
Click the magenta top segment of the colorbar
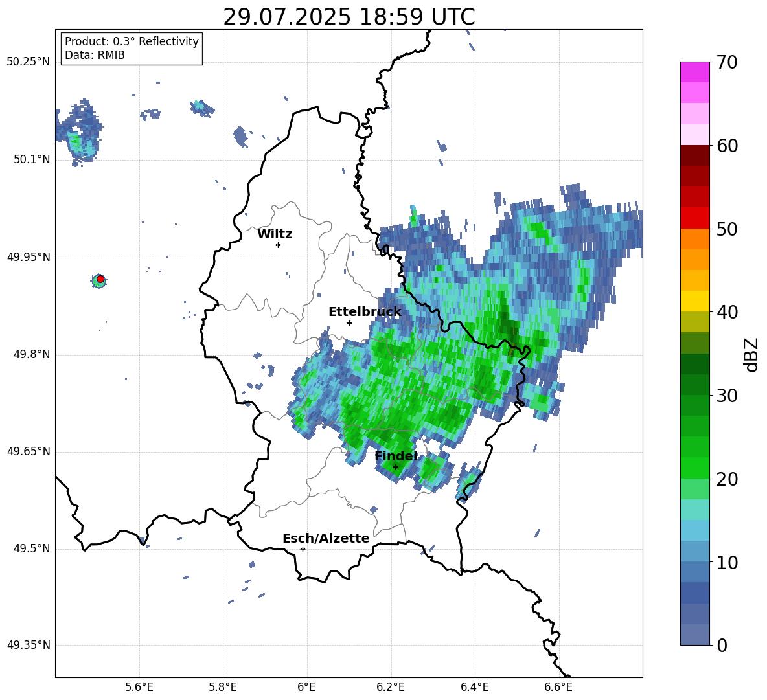pos(694,72)
